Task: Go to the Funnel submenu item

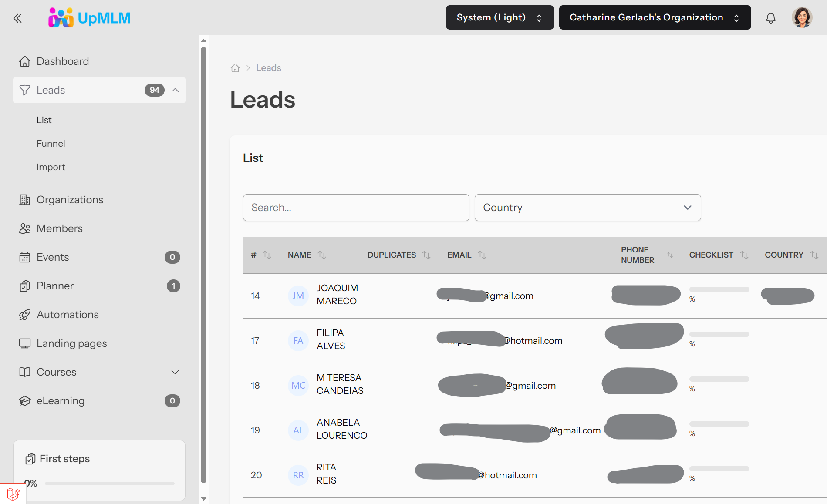Action: [51, 144]
